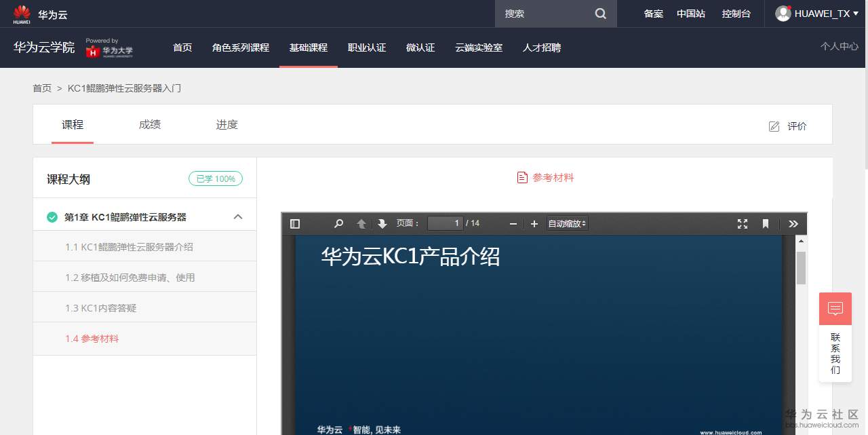Click the red 联系我们 chat icon

click(x=835, y=309)
